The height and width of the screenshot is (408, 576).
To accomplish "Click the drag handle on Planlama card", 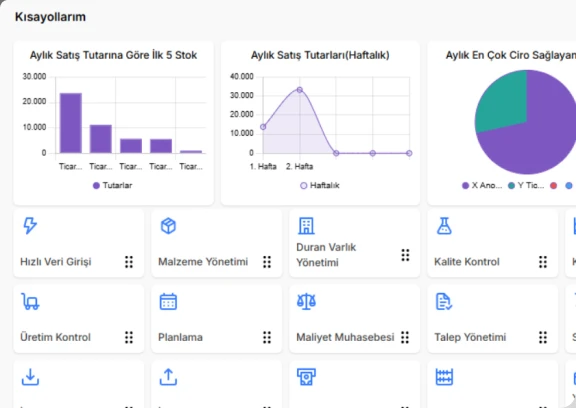I will 267,337.
